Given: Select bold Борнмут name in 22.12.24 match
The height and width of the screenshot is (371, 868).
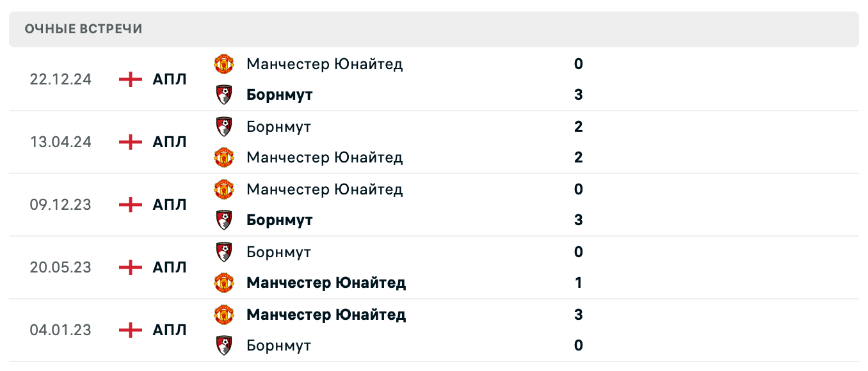Looking at the screenshot, I should [x=279, y=95].
